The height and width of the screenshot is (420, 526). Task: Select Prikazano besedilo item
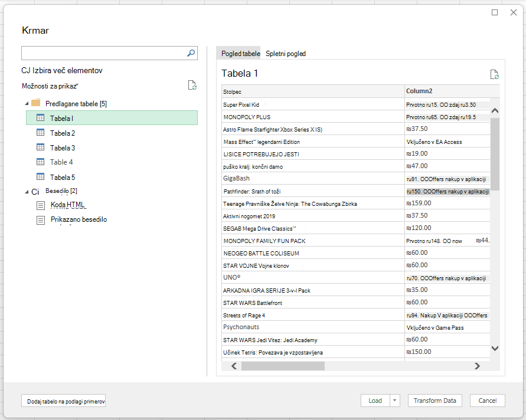[79, 219]
